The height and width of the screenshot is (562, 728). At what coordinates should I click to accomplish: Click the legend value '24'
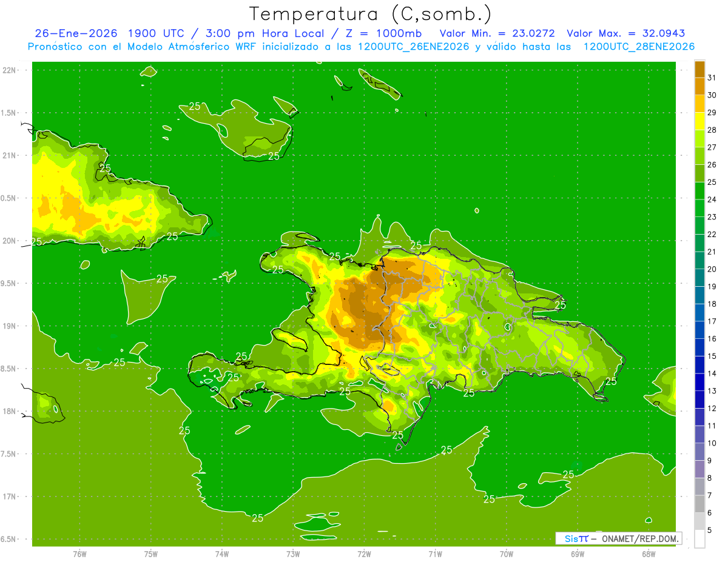[x=712, y=199]
